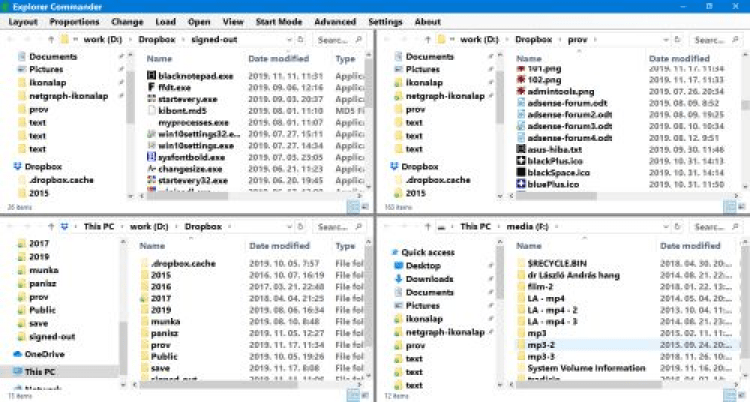Click up arrow in bottom-left Dropbox pane
The height and width of the screenshot is (402, 750).
tap(51, 226)
